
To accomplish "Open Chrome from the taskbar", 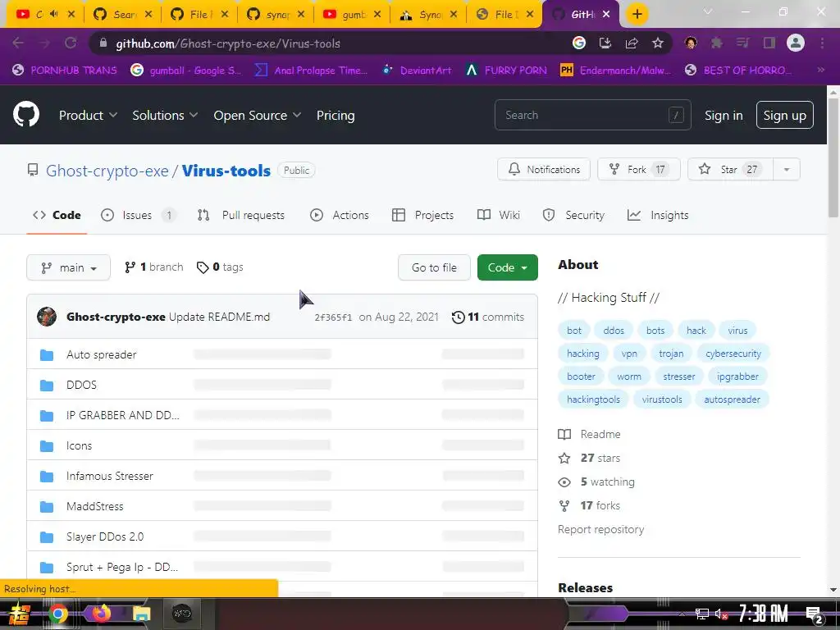I will tap(58, 614).
